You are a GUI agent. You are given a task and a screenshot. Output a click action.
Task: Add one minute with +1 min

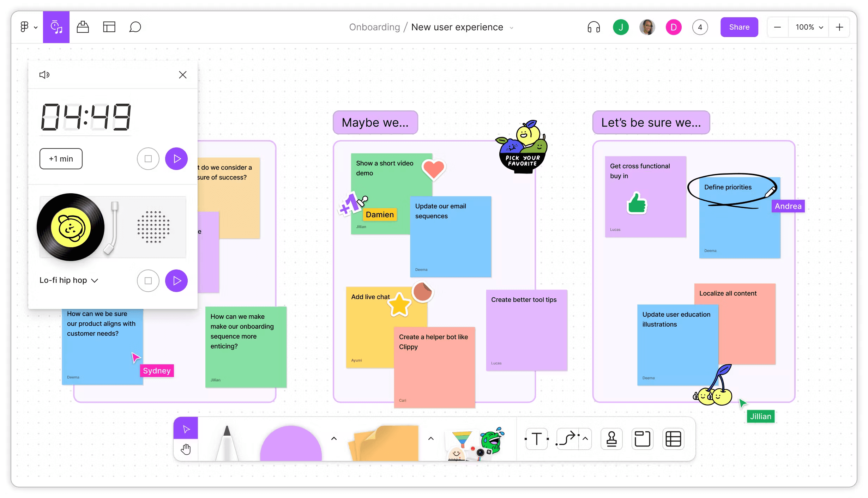[61, 159]
